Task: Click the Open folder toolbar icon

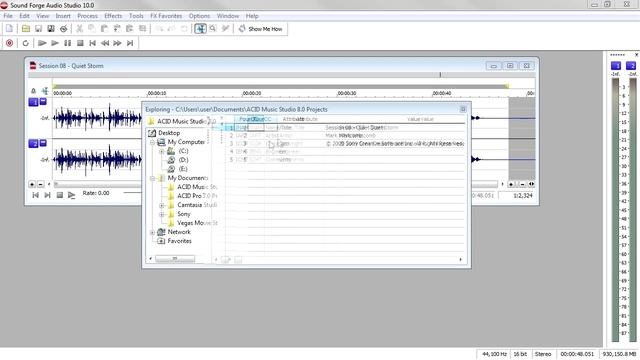Action: [x=26, y=29]
